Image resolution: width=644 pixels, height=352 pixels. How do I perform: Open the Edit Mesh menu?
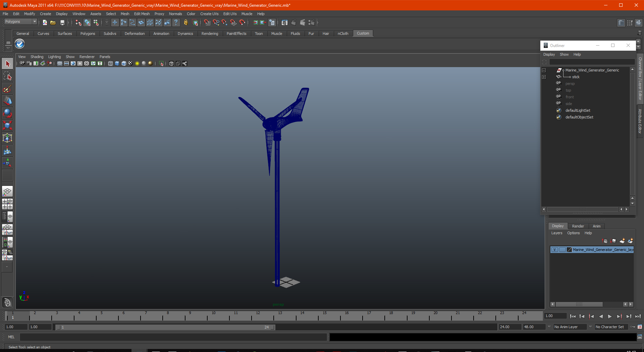tap(142, 14)
